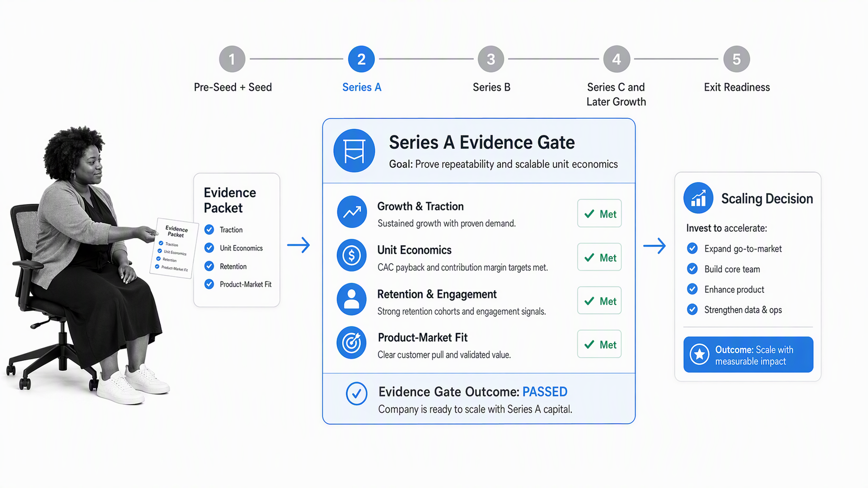The height and width of the screenshot is (488, 868).
Task: Click the Product-Market Fit target icon
Action: pos(352,343)
